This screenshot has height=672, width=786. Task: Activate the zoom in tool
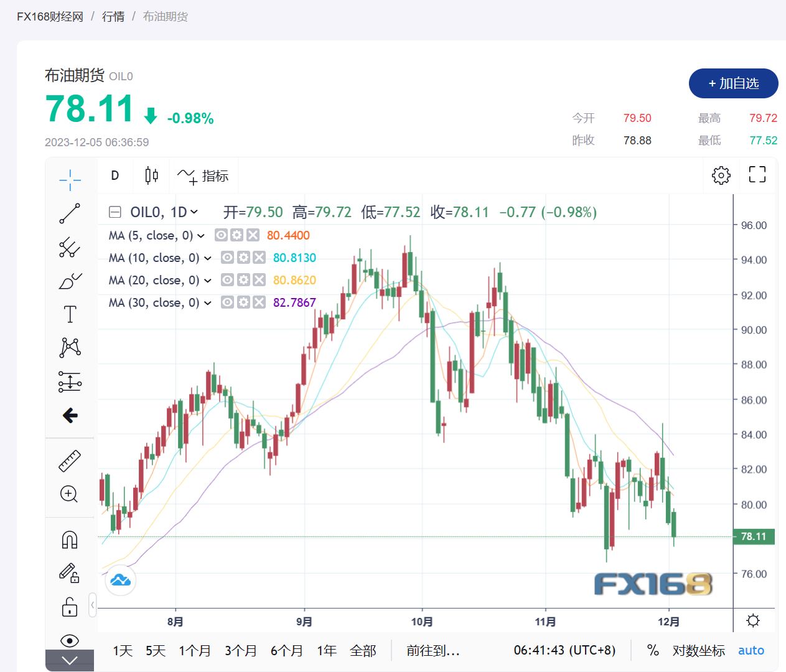(x=69, y=494)
